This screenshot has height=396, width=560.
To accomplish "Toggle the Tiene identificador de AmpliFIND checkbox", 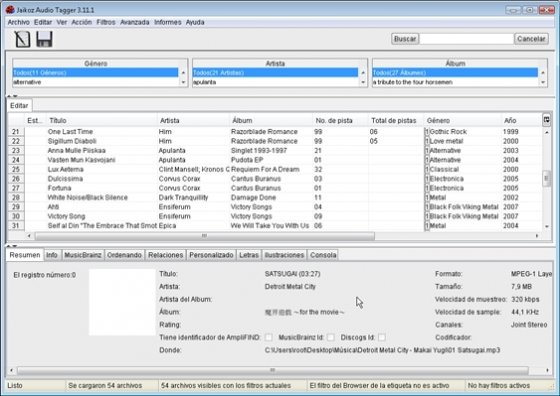I will click(x=269, y=337).
